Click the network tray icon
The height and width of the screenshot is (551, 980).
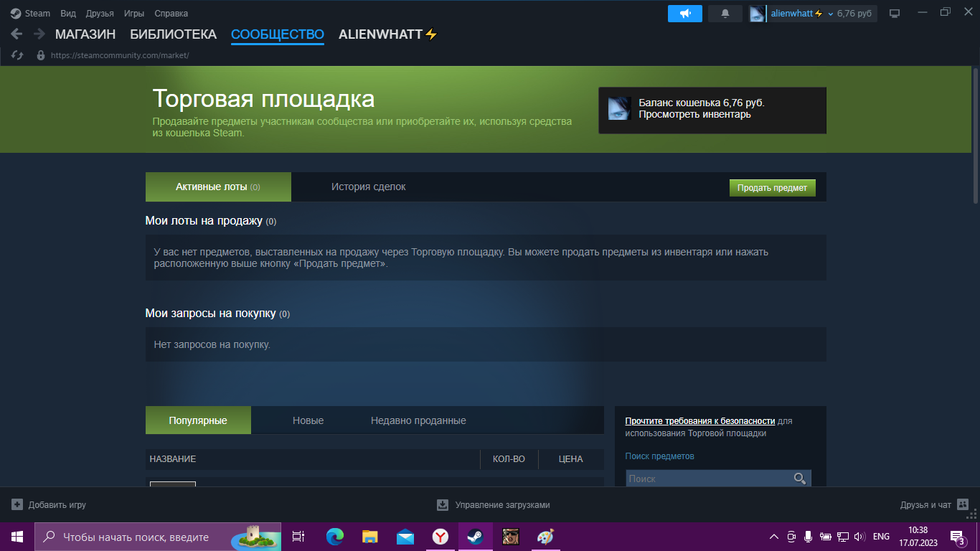pos(843,537)
